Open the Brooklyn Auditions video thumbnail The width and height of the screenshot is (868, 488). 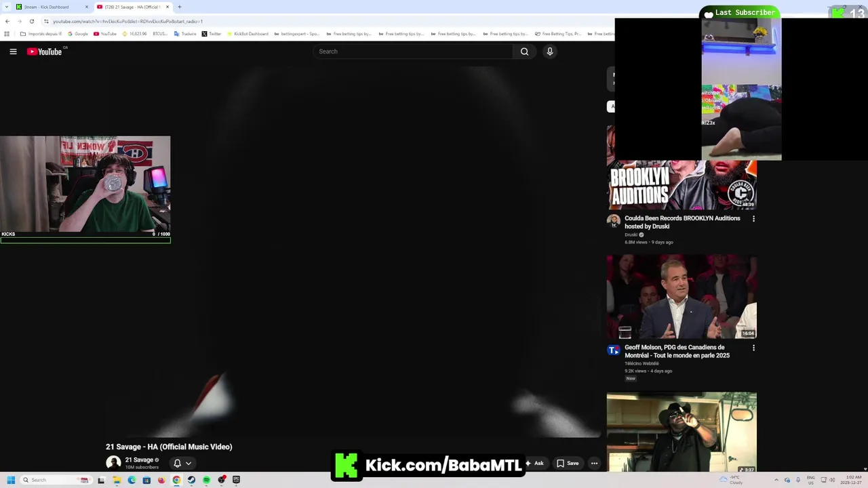[x=682, y=184]
